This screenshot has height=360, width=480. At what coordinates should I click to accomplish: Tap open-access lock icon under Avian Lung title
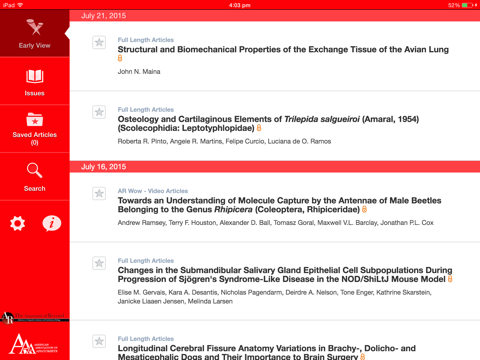pyautogui.click(x=120, y=58)
